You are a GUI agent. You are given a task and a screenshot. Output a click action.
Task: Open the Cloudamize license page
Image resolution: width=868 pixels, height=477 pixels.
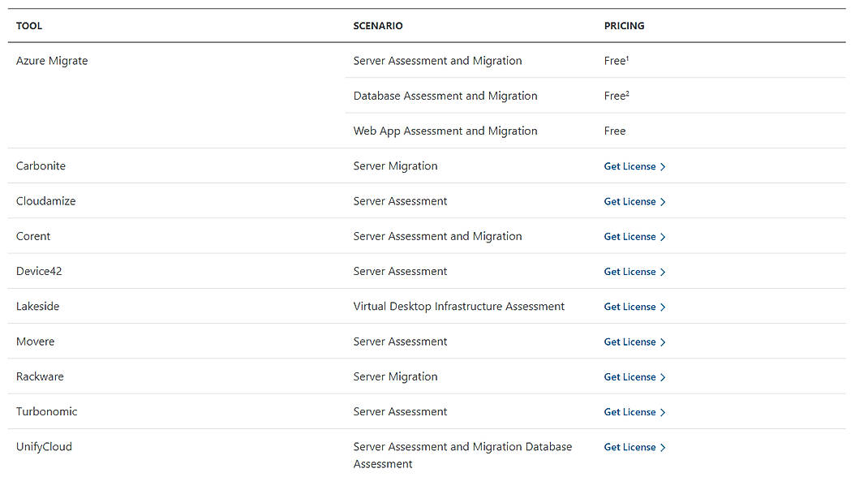click(x=629, y=201)
